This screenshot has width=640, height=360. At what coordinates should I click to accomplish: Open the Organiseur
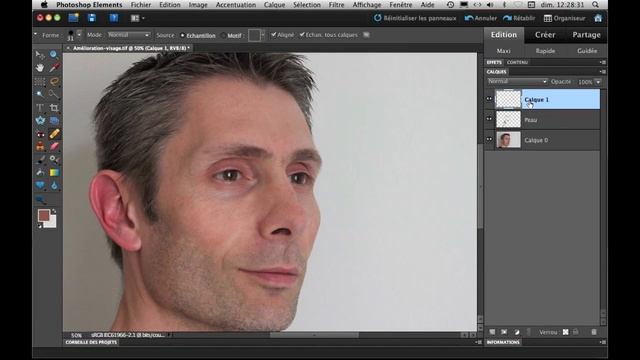pyautogui.click(x=564, y=18)
